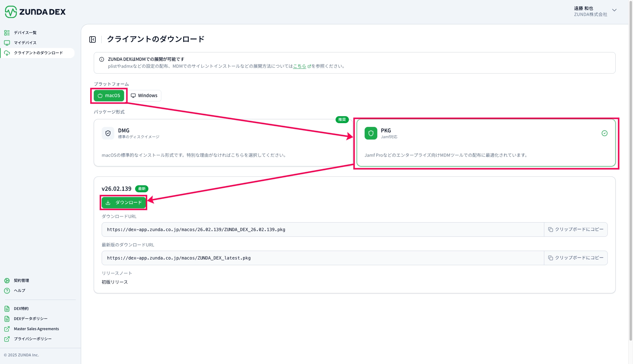Click the My Devices monitor icon
Screen dimensions: 633x364
coord(7,43)
